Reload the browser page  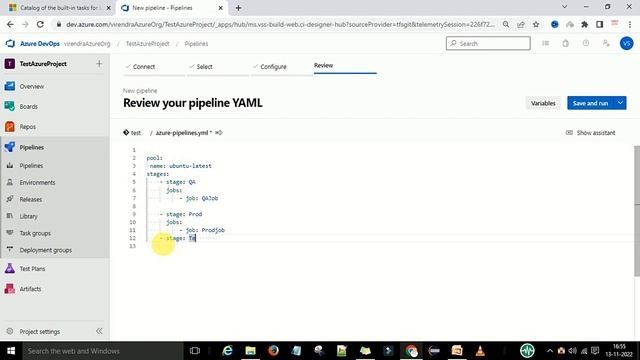40,24
